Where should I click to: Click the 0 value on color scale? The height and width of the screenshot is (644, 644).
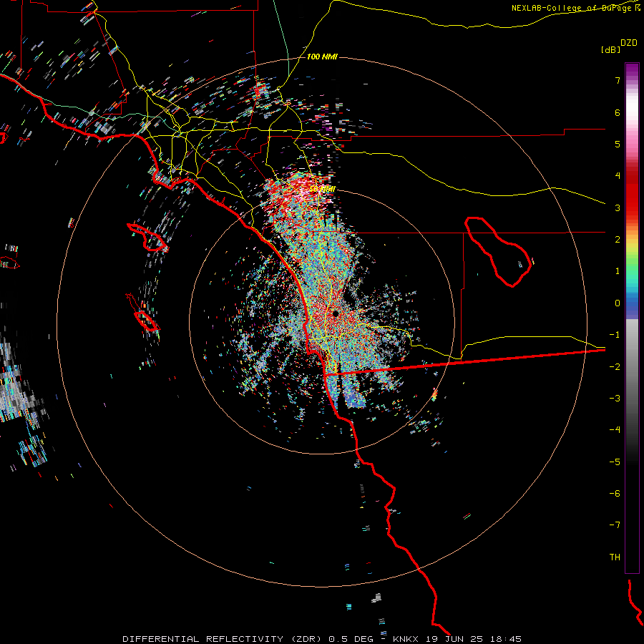(618, 303)
